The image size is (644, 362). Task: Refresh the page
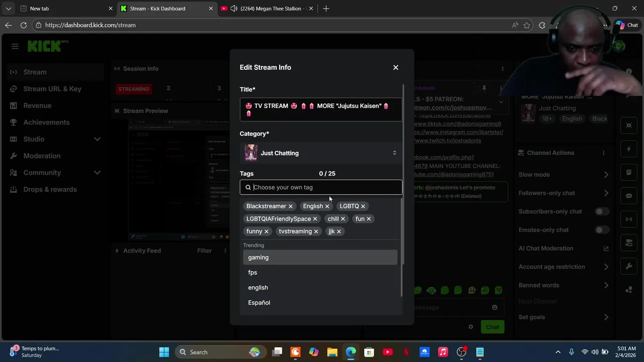[24, 25]
